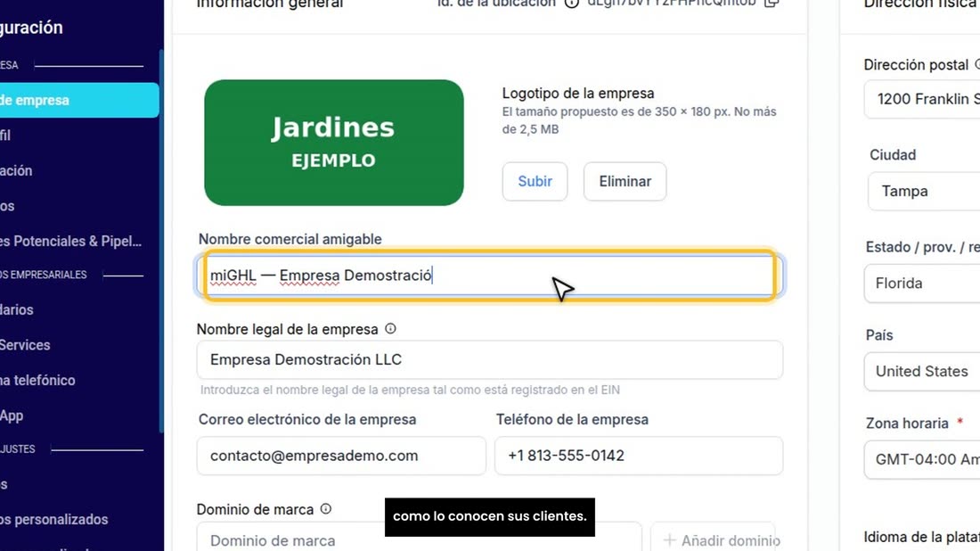Open the info icon beside Nombre legal
Image resolution: width=980 pixels, height=551 pixels.
(x=390, y=329)
